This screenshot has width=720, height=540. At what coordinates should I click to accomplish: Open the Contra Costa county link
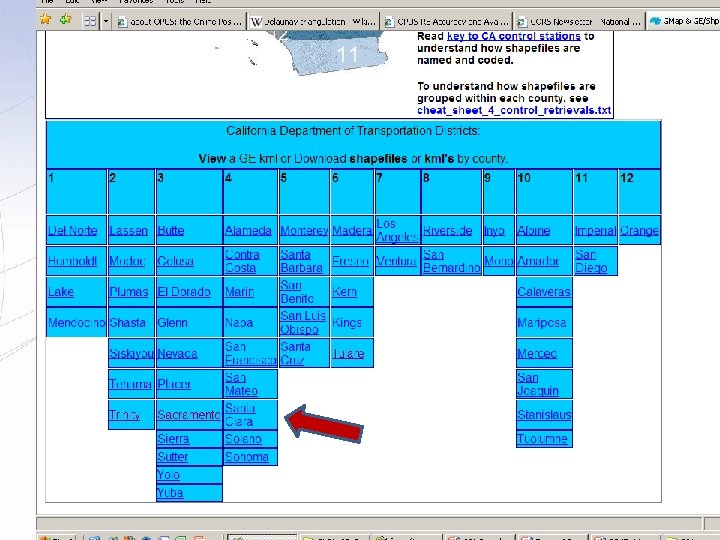(242, 261)
